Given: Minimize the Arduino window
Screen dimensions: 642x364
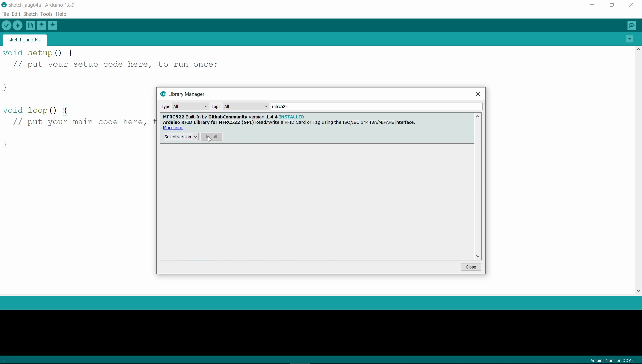Looking at the screenshot, I should [592, 5].
